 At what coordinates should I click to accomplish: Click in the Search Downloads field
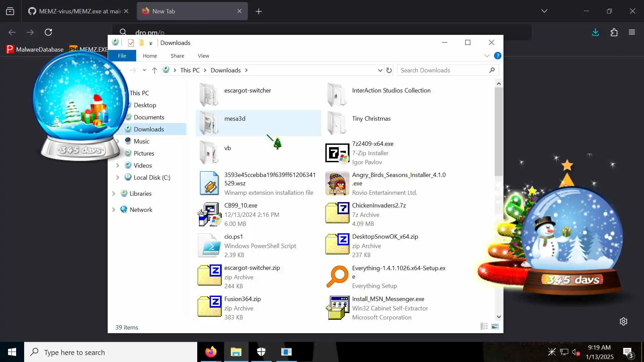tap(443, 70)
